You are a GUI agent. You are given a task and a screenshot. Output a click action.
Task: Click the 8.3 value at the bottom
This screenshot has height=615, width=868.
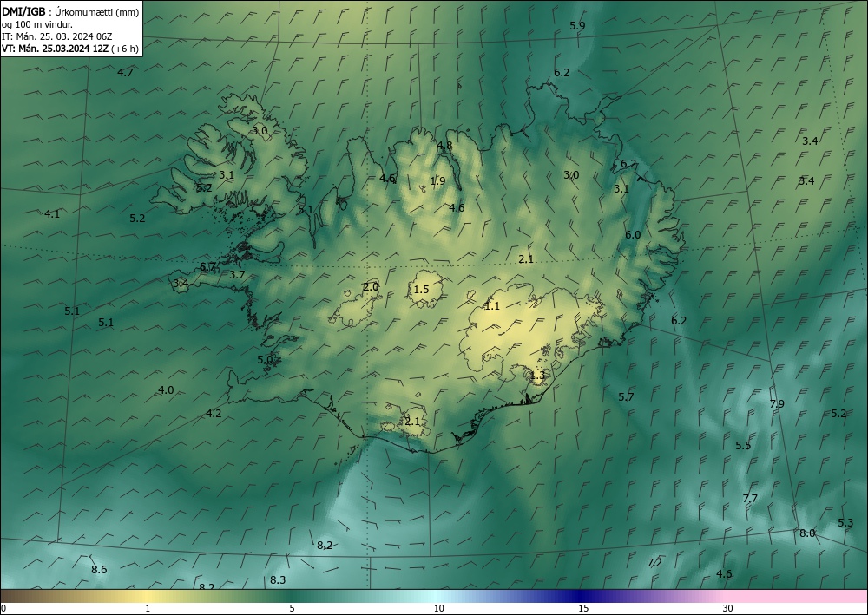tap(278, 580)
